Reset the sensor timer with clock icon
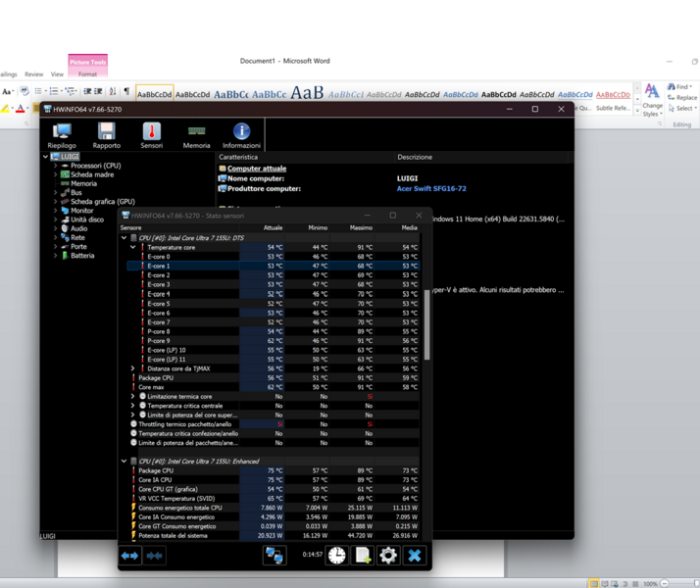 pyautogui.click(x=336, y=556)
